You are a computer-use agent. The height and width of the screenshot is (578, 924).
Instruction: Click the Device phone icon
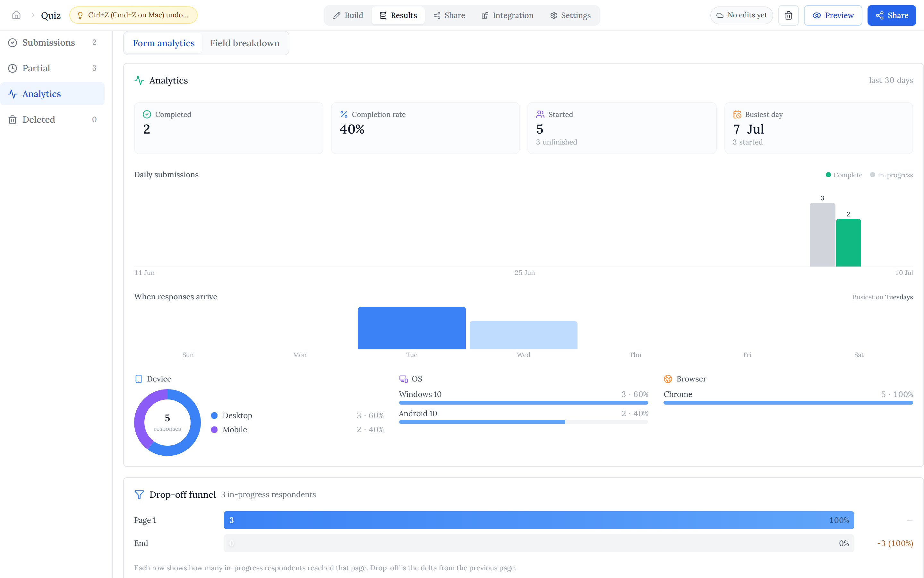139,379
